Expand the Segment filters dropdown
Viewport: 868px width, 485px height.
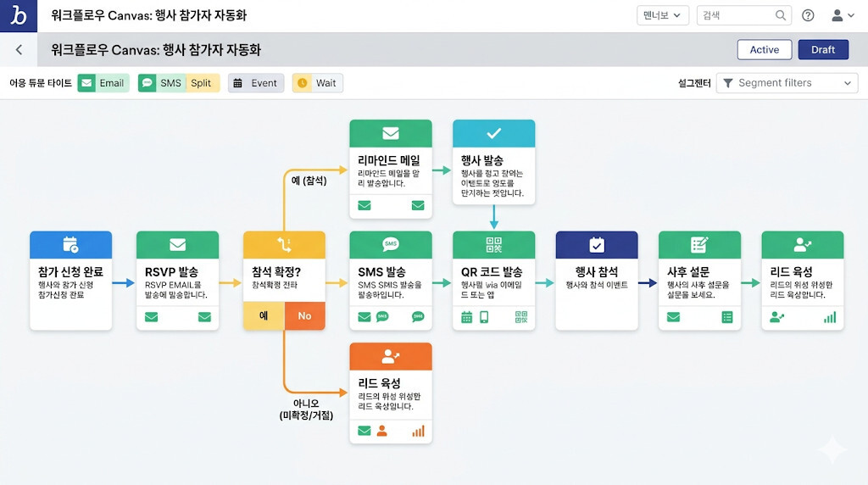[x=787, y=83]
